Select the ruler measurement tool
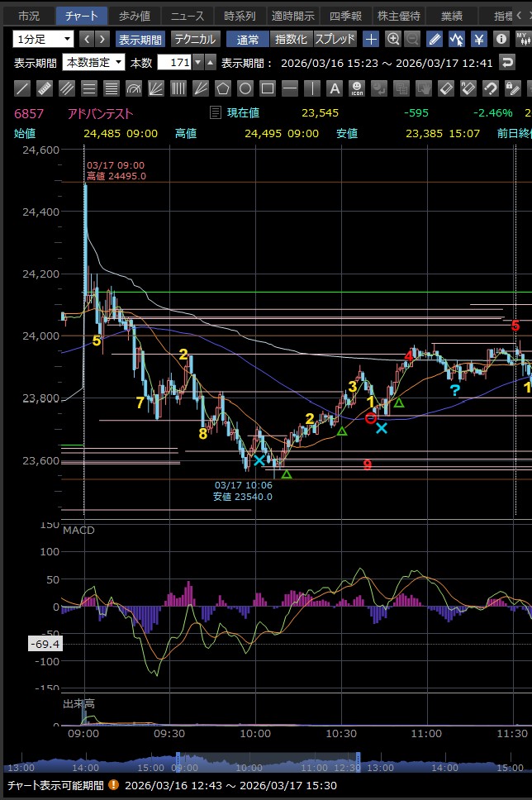 tap(45, 88)
